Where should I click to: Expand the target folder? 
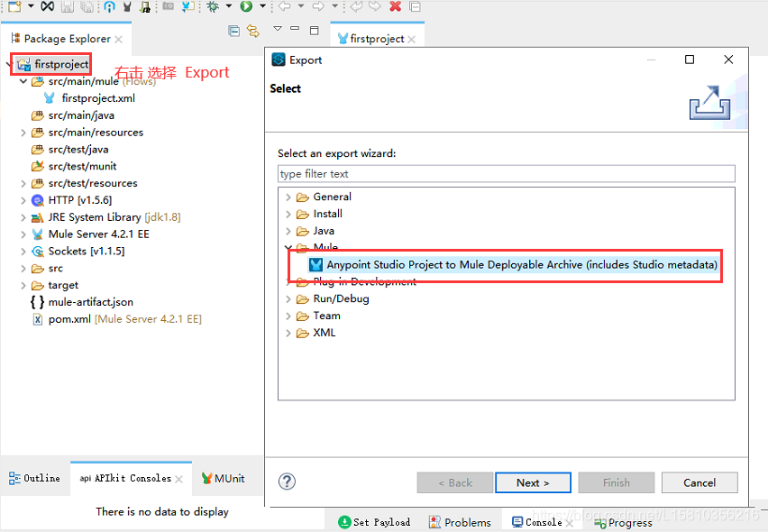23,285
